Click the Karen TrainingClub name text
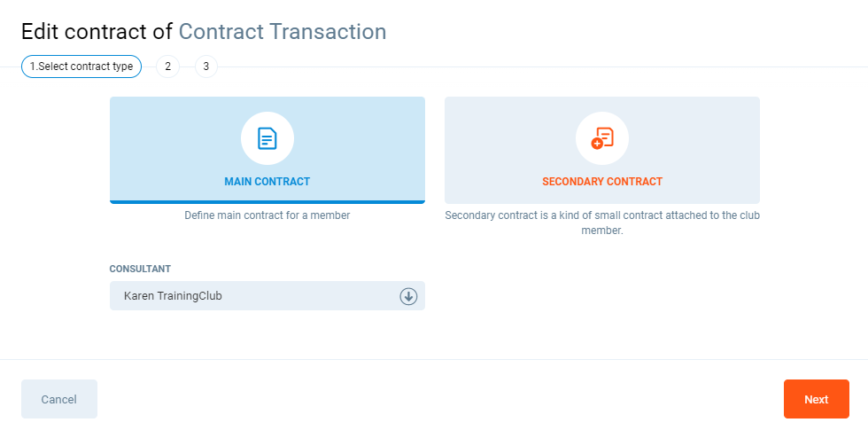Screen dimensions: 868x438 (x=173, y=296)
